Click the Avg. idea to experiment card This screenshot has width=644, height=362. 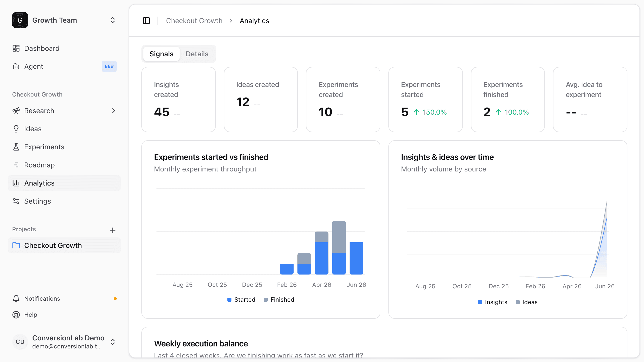tap(590, 100)
